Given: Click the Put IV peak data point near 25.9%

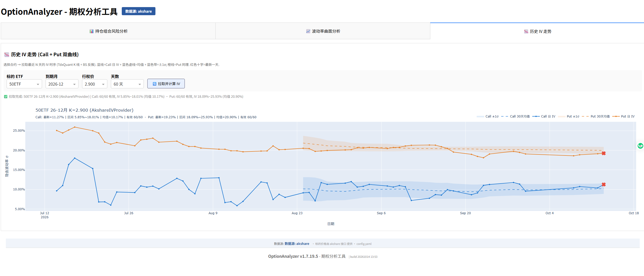Looking at the screenshot, I should coord(75,127).
